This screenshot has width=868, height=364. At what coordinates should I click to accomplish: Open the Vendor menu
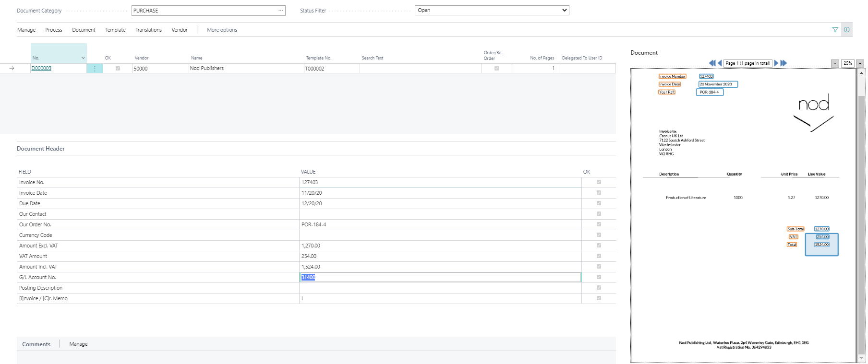[x=180, y=30]
